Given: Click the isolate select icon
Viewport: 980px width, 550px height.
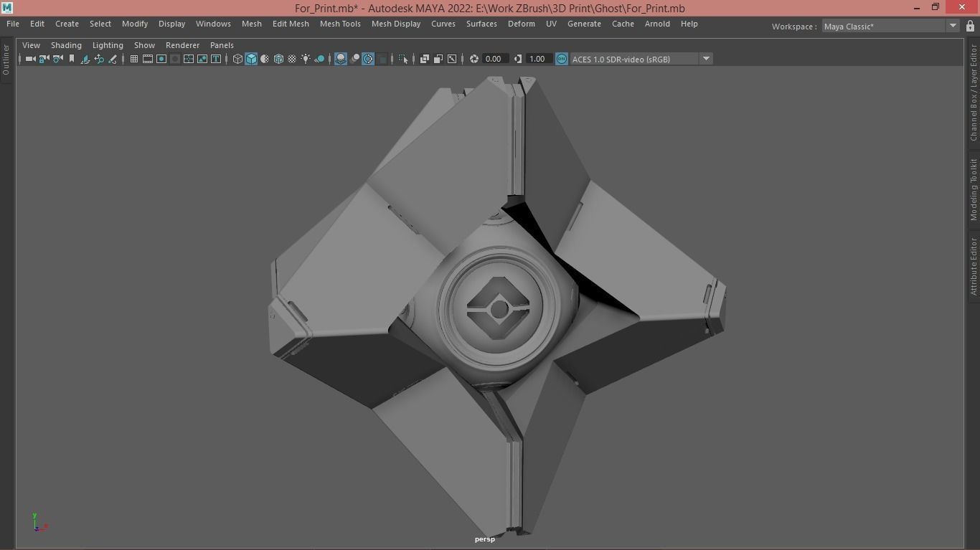Looking at the screenshot, I should (x=403, y=59).
